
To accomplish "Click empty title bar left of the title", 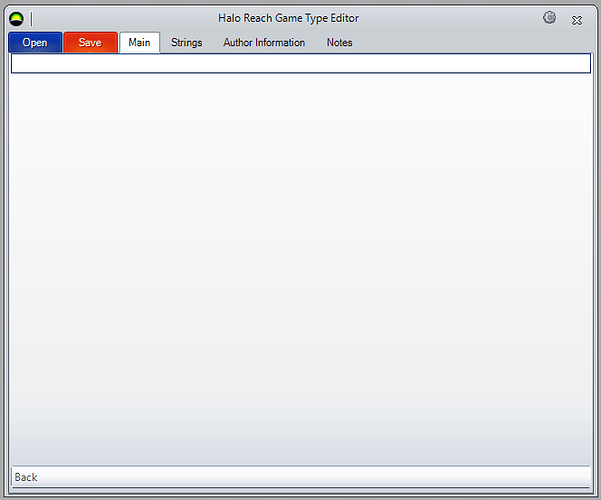I will (x=120, y=18).
